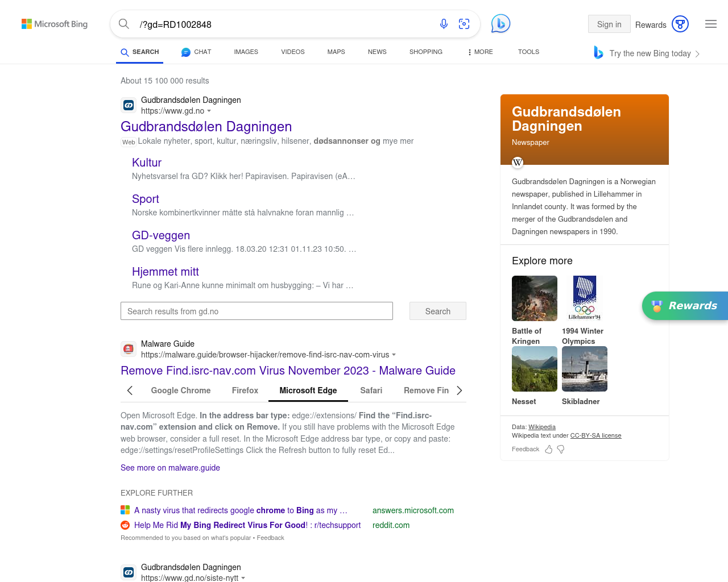
Task: Open visual search camera icon
Action: tap(464, 24)
